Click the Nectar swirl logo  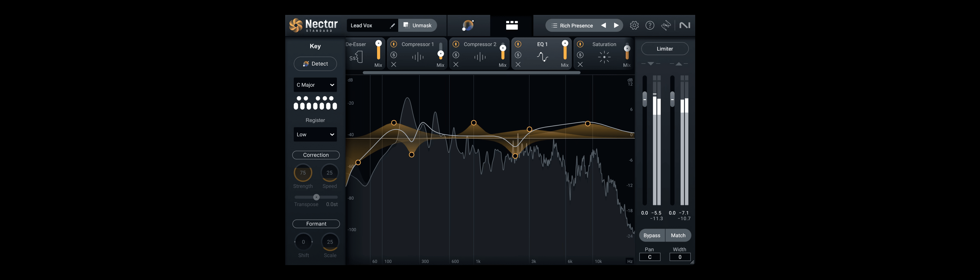coord(296,25)
